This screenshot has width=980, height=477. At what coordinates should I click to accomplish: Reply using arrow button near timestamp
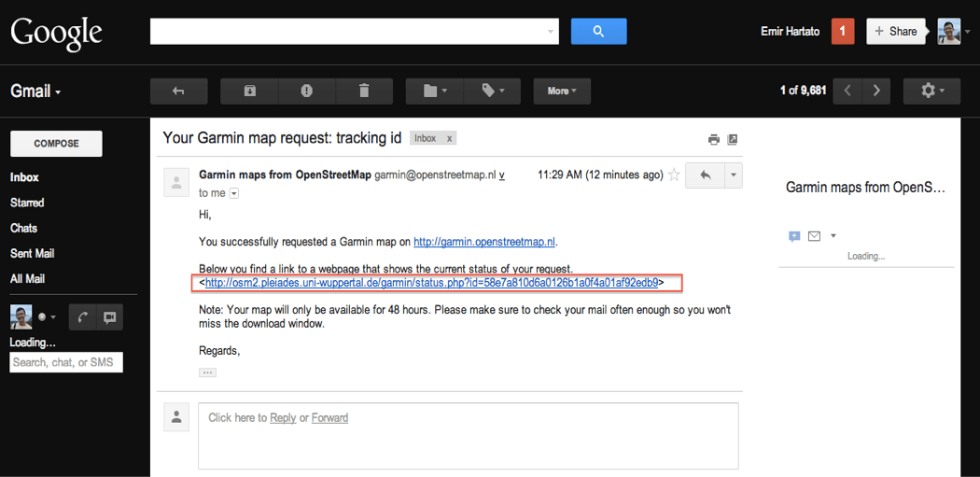pos(705,175)
